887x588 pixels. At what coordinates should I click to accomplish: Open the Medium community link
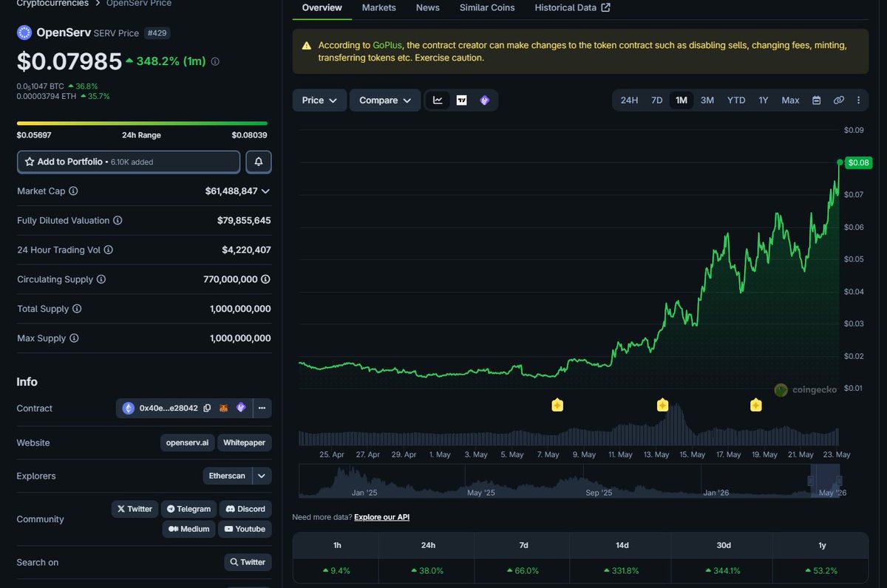[189, 528]
